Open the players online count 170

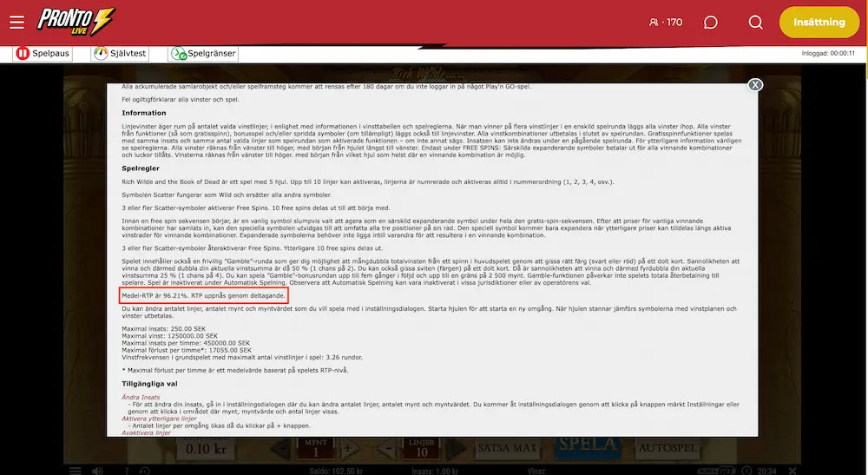[666, 23]
